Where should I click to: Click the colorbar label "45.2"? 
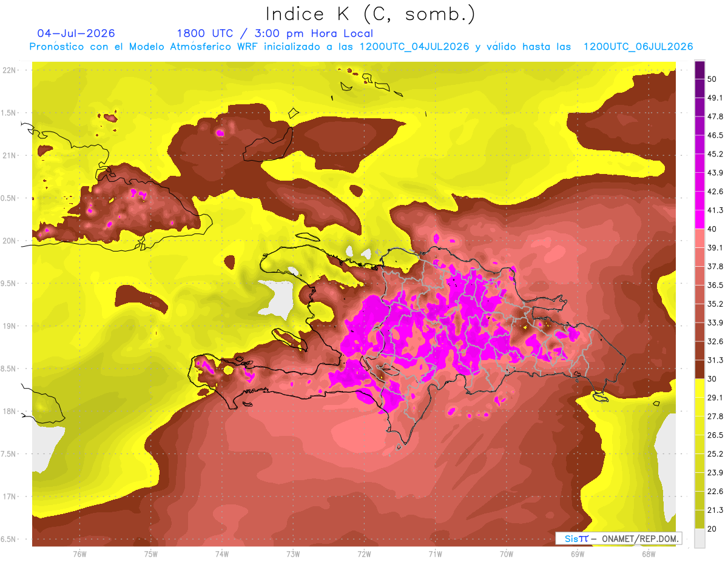pyautogui.click(x=715, y=154)
